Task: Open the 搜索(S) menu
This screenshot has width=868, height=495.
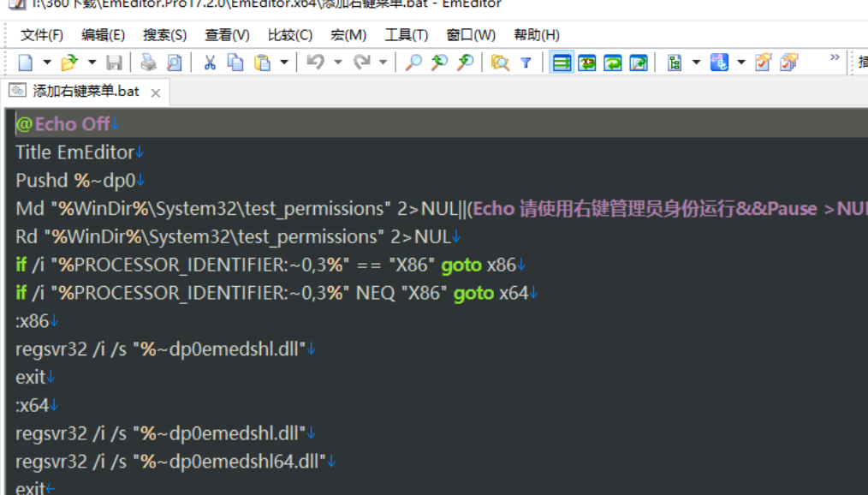Action: (x=165, y=35)
